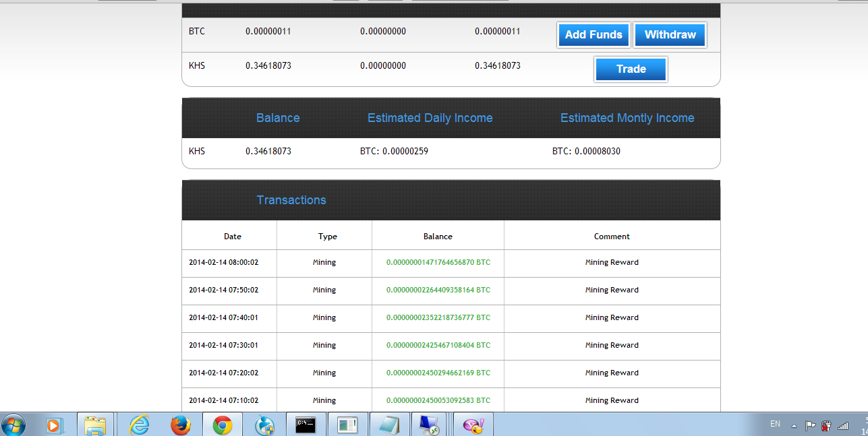Click the disconnected network tray icon
The height and width of the screenshot is (436, 868).
[826, 425]
